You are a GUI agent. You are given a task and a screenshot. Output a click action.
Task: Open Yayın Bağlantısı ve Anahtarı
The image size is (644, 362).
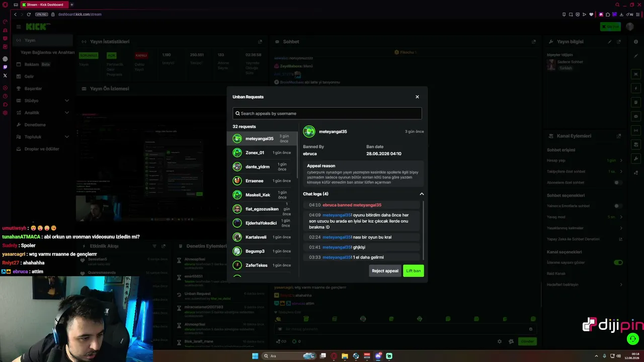pos(47,52)
